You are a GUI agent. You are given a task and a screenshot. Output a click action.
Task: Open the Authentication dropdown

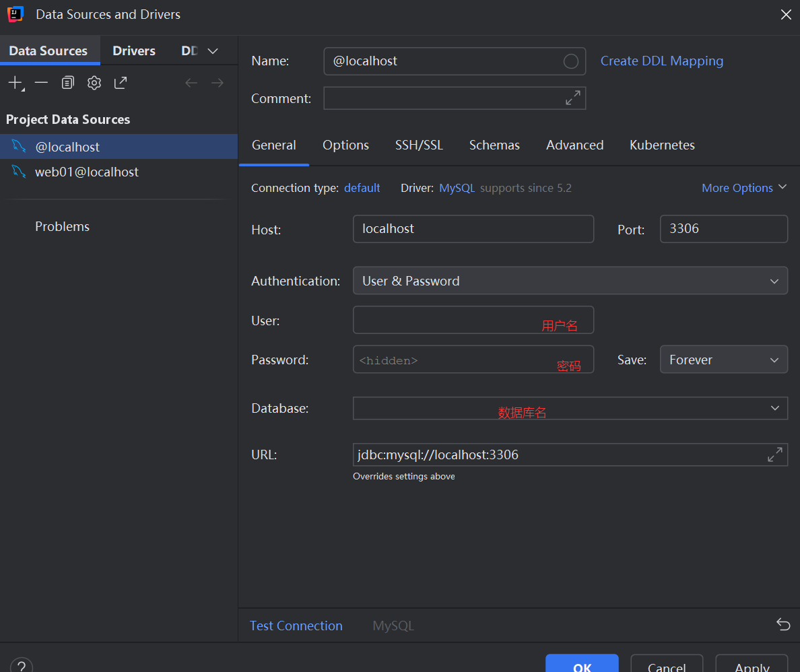570,281
